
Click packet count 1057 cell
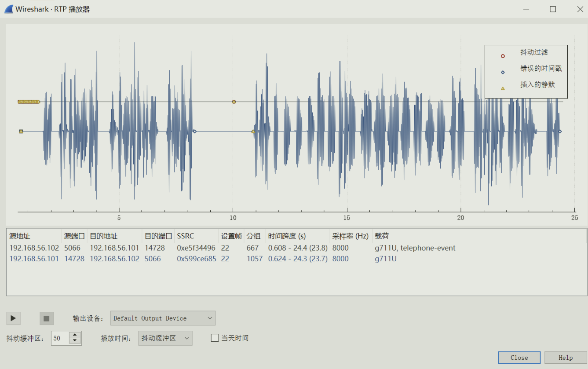[255, 259]
